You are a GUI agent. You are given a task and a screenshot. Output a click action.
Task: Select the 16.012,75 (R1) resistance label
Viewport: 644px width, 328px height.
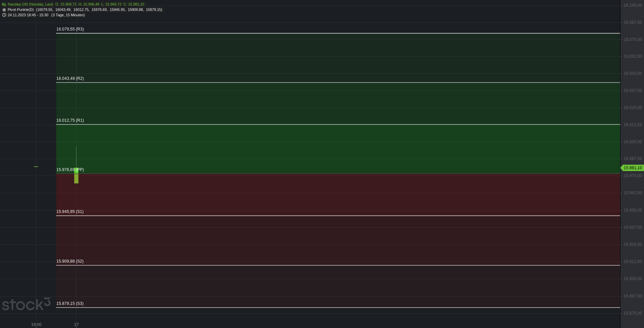click(x=70, y=120)
